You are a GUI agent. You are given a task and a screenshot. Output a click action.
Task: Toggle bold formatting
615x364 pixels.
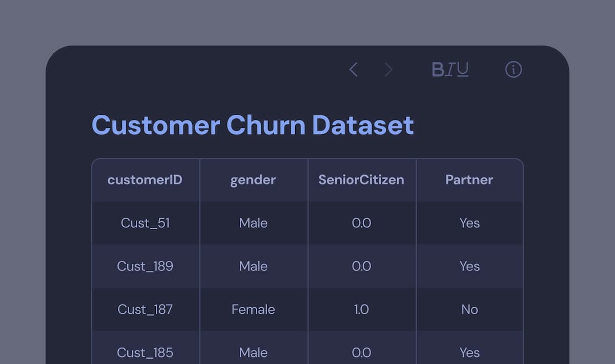438,70
